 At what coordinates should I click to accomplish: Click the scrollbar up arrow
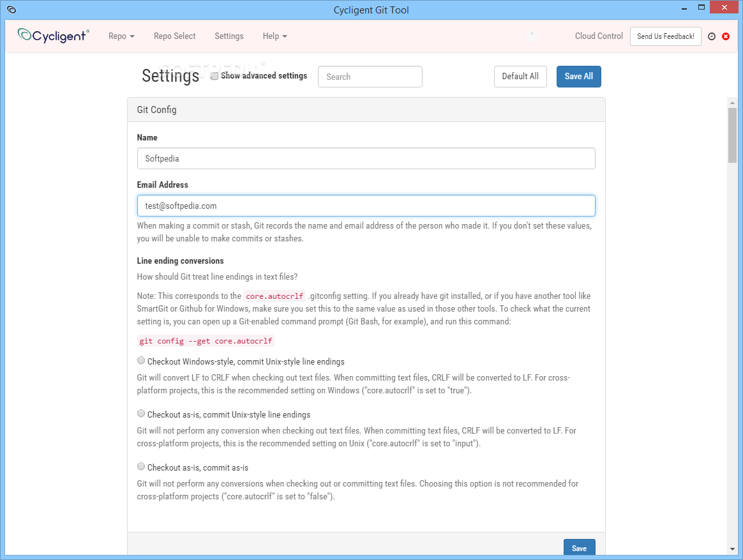(x=733, y=102)
